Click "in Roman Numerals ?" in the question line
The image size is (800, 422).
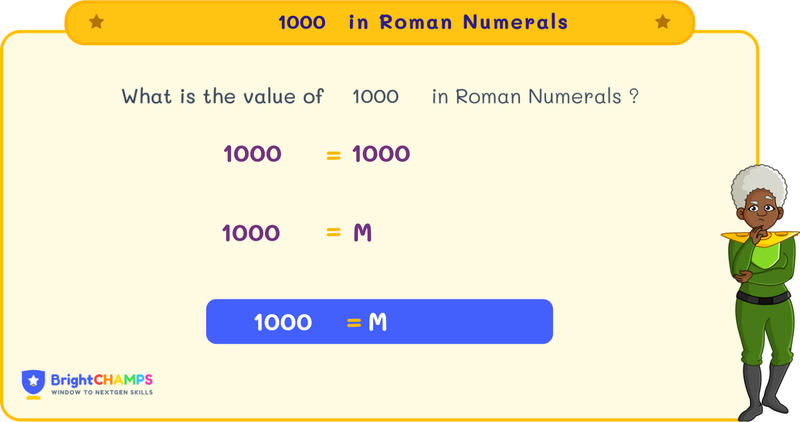coord(536,97)
